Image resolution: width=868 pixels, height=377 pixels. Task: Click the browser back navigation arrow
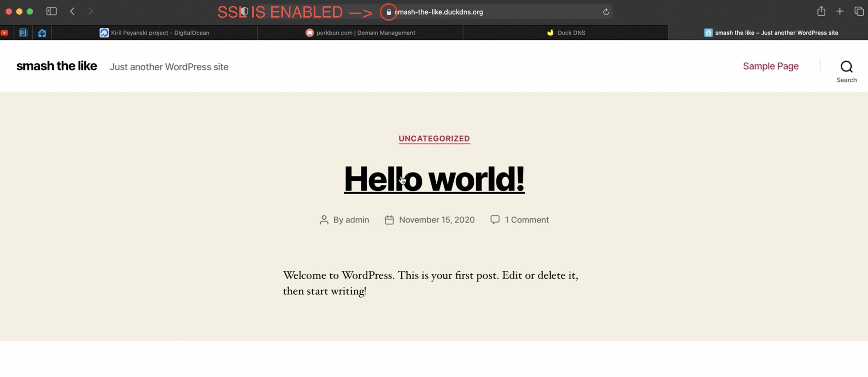point(73,11)
